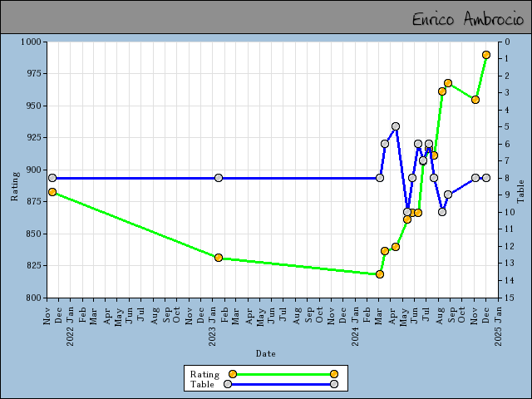Select the highest orange rating point in Dec 2024

click(485, 55)
